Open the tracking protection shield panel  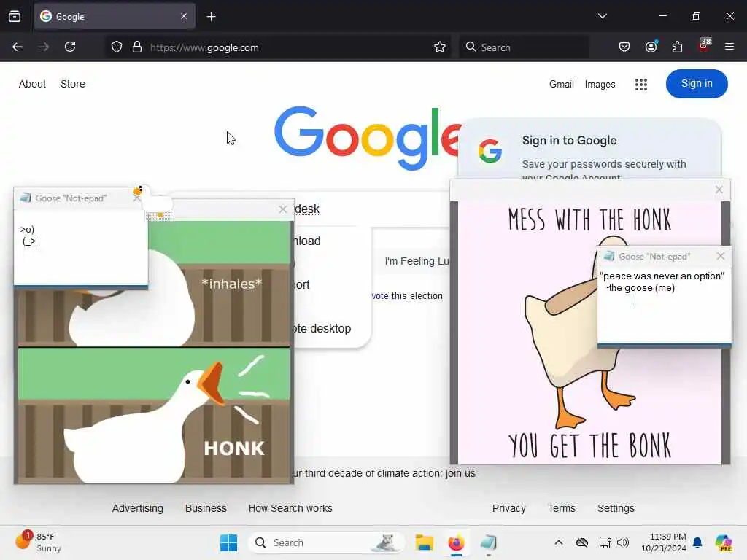pos(117,47)
